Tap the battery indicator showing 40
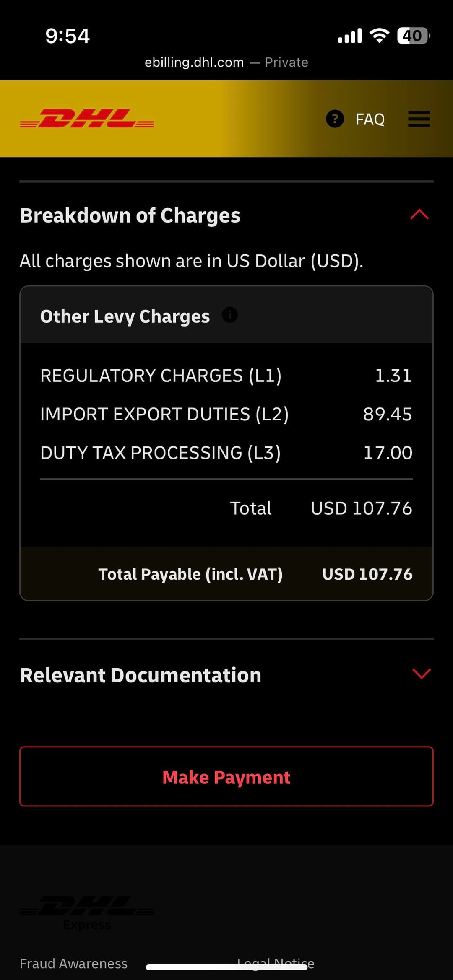The height and width of the screenshot is (980, 453). click(413, 36)
